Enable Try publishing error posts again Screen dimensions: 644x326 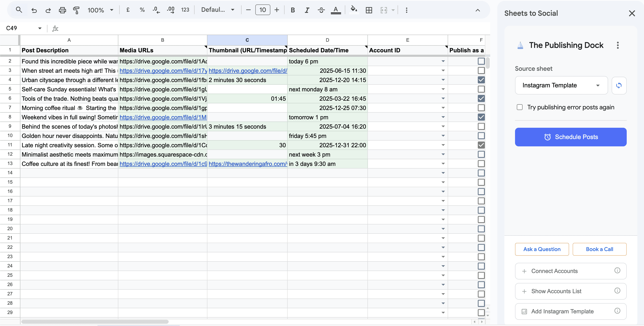click(519, 107)
